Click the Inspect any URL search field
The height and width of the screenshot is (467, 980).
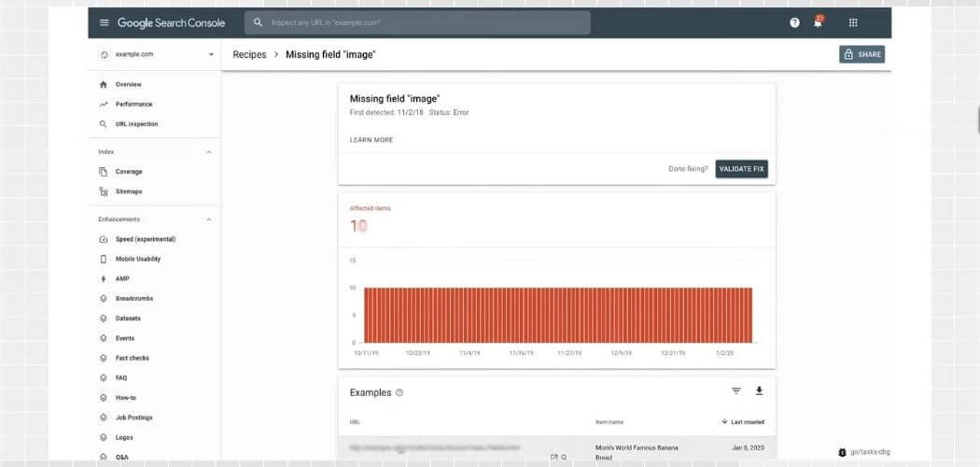417,22
